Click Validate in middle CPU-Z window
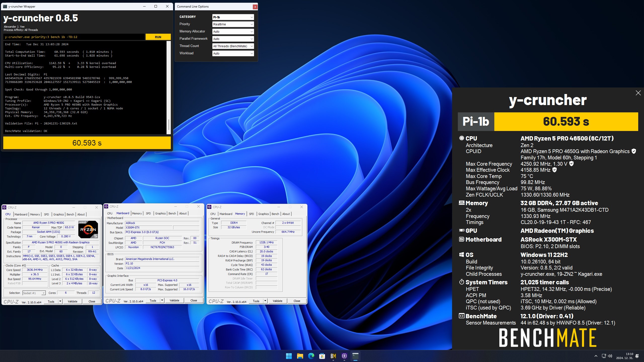Viewport: 644px width, 362px height. tap(174, 300)
